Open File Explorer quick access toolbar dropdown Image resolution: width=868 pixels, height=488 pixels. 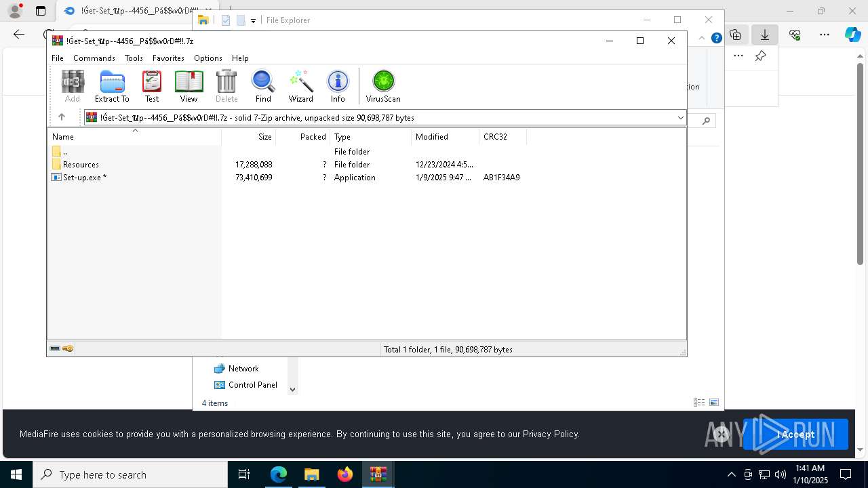[x=253, y=20]
